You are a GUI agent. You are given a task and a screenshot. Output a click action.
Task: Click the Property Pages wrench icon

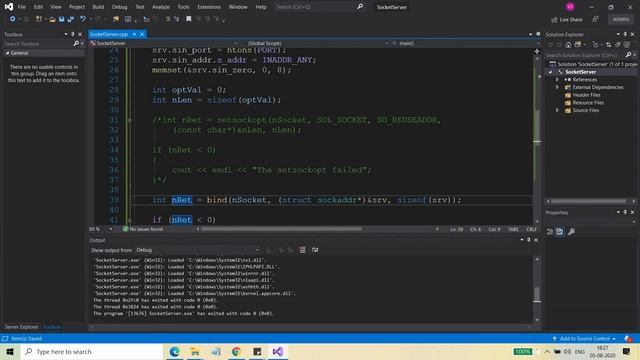571,231
